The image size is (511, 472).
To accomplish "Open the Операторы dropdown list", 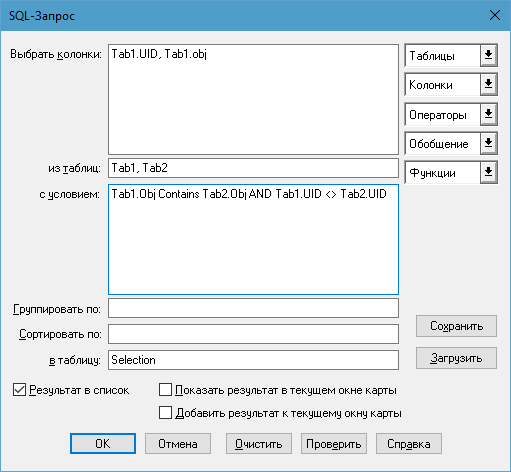I will [451, 114].
